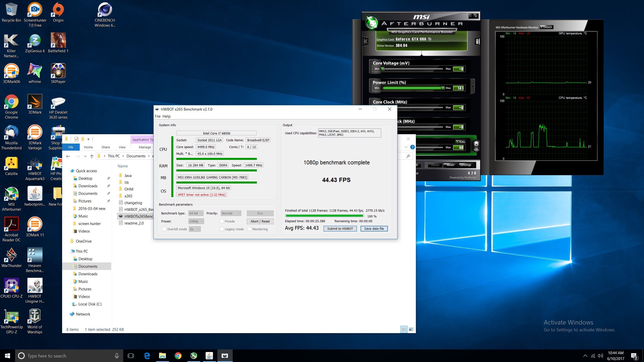
Task: Select Documents under This PC in Explorer
Action: tap(87, 266)
